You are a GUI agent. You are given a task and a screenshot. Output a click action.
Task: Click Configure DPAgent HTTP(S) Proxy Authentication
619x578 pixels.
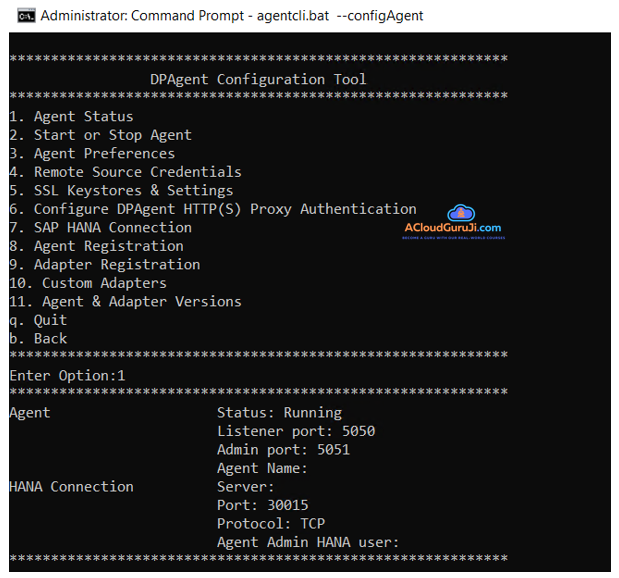pyautogui.click(x=213, y=209)
